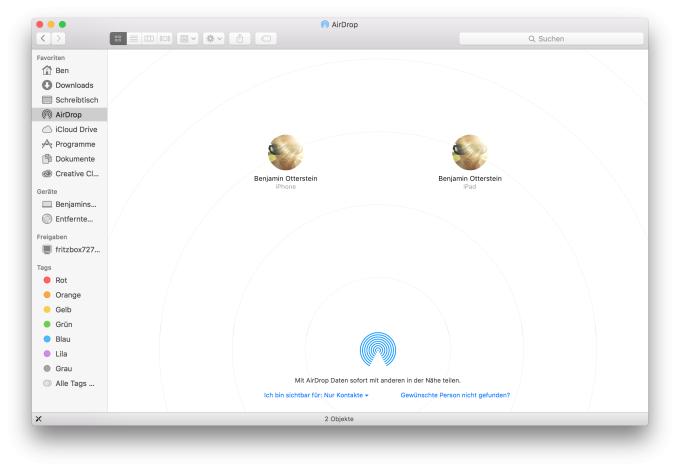Select the Grün green tag

click(x=69, y=324)
